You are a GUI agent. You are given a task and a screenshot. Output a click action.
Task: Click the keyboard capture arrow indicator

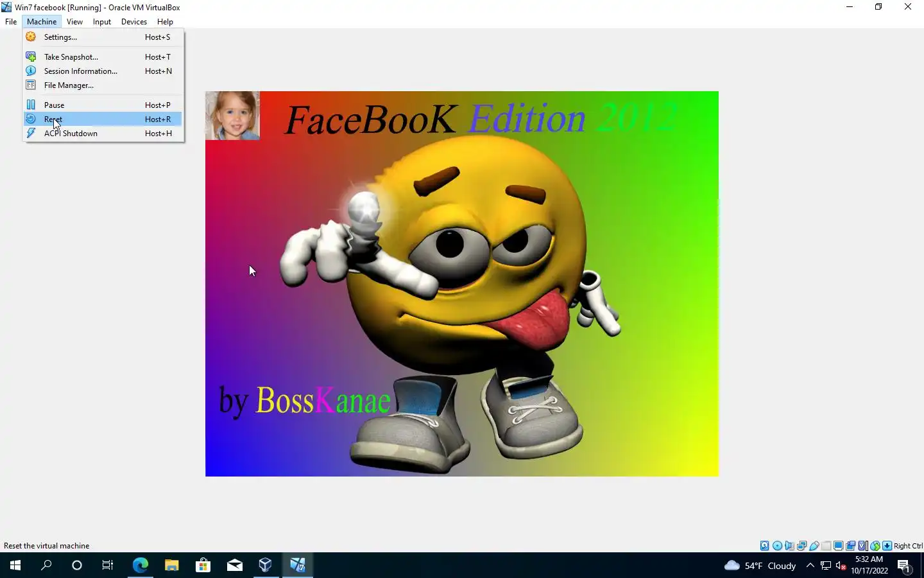pos(887,546)
